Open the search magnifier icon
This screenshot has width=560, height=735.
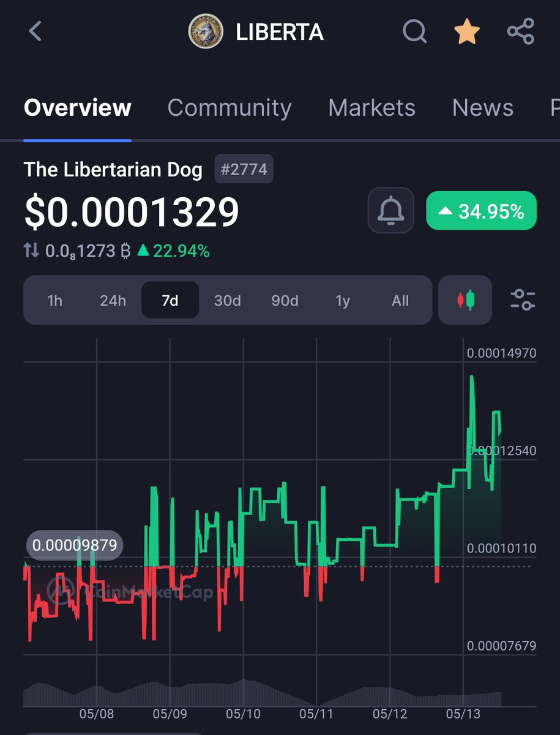pos(414,31)
